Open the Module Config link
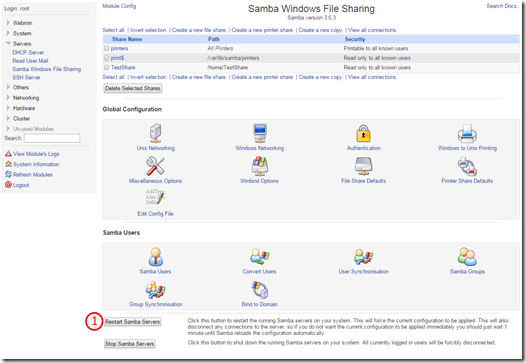This screenshot has width=526, height=363. tap(119, 6)
